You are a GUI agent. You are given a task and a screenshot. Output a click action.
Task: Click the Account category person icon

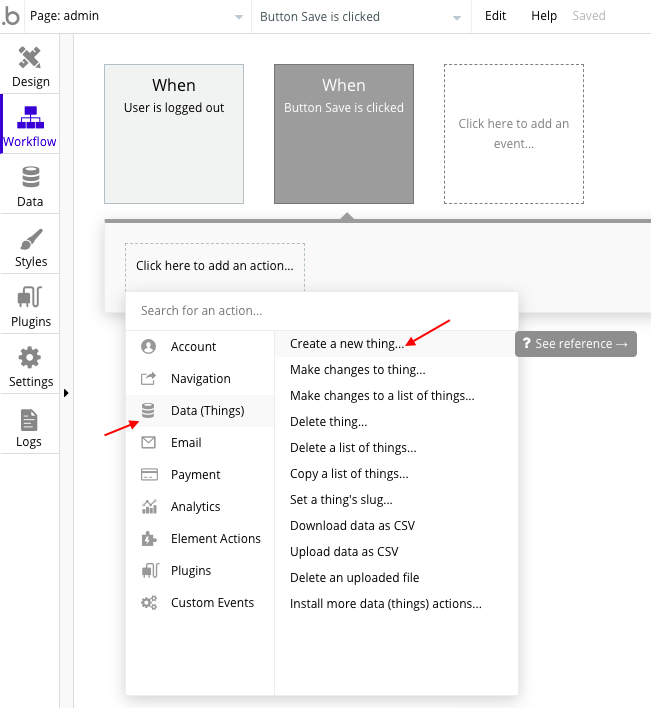point(149,346)
